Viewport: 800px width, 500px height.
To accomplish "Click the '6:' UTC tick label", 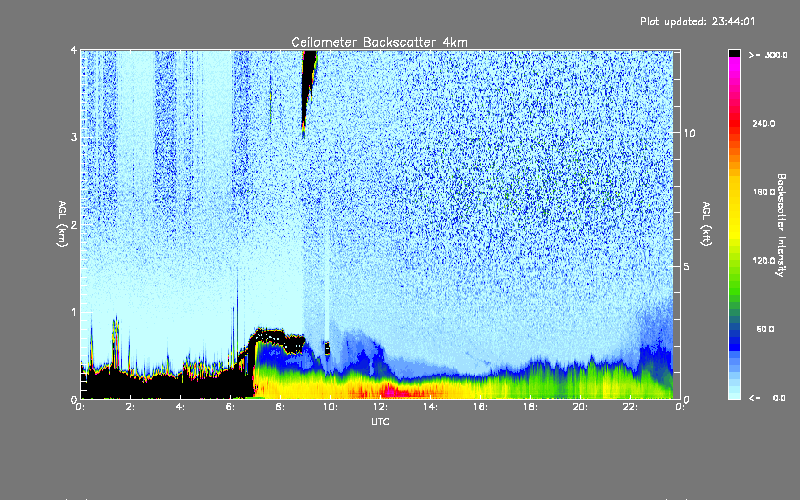I will point(231,407).
